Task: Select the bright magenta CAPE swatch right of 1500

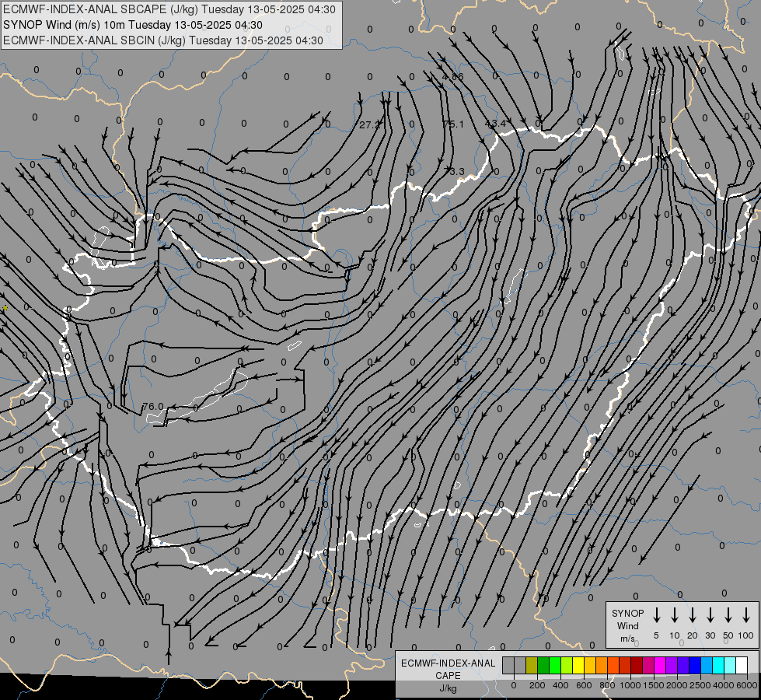Action: pos(660,665)
